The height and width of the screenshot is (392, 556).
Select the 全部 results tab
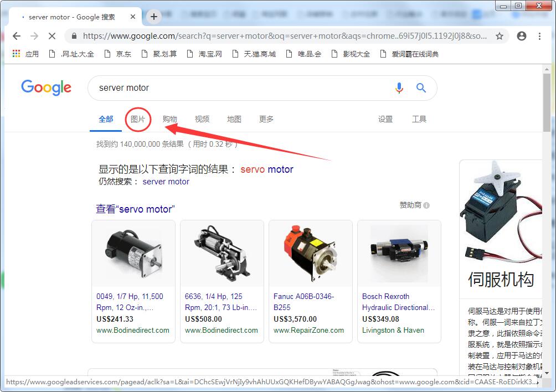106,119
